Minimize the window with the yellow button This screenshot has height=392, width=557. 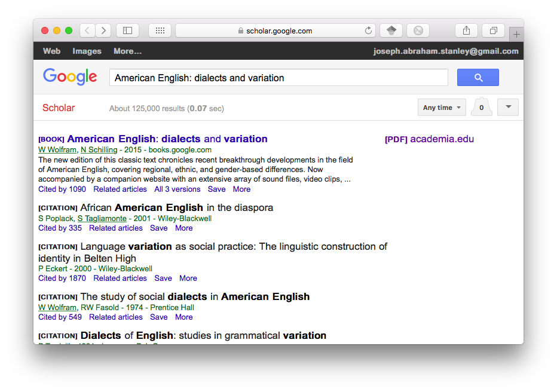pos(57,30)
